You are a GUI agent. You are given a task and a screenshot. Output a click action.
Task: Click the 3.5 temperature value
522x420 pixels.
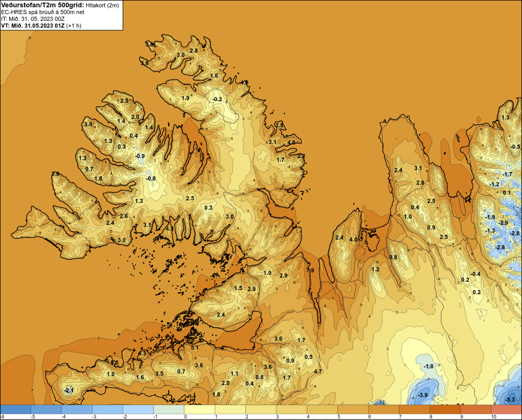159,374
